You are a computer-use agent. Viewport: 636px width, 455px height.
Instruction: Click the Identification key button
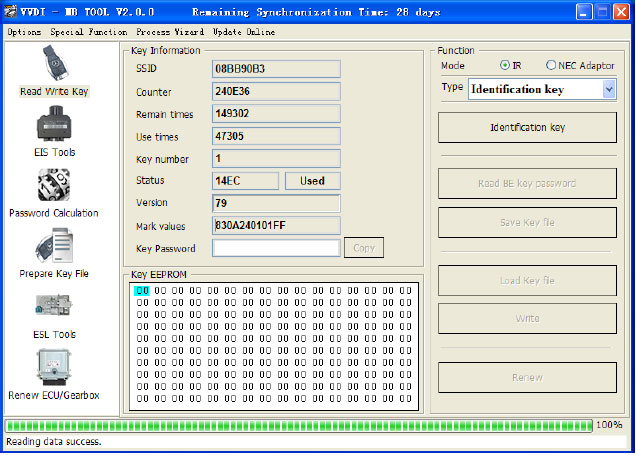(x=527, y=127)
